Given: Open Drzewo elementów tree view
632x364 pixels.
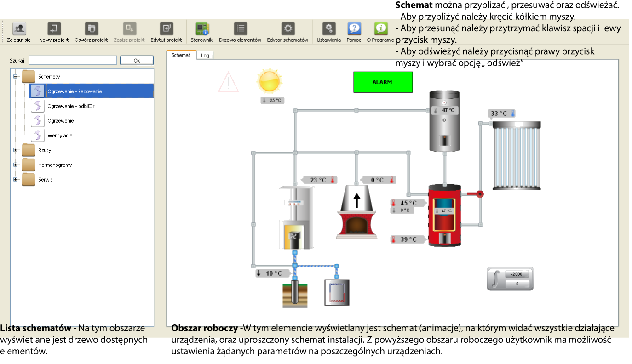Looking at the screenshot, I should (240, 29).
